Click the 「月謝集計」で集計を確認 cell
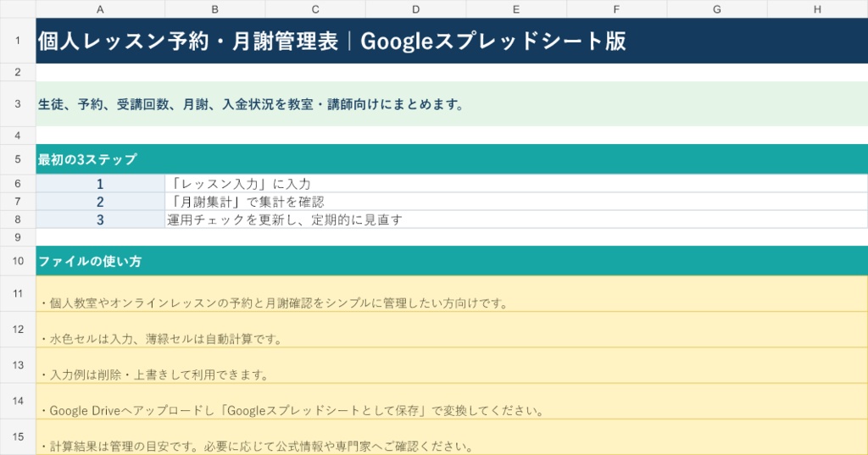Viewport: 868px width, 455px height. [516, 202]
